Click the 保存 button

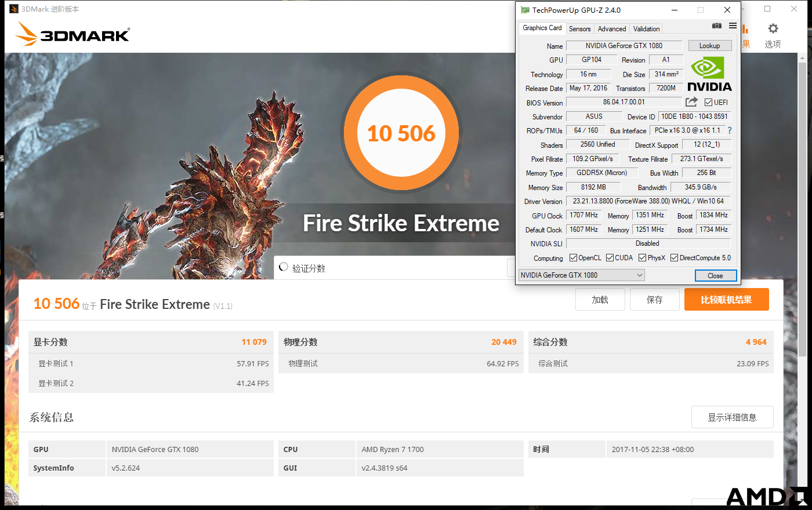coord(654,300)
